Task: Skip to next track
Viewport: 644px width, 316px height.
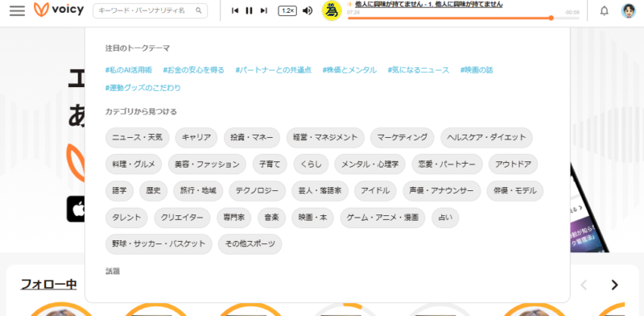Action: [264, 10]
